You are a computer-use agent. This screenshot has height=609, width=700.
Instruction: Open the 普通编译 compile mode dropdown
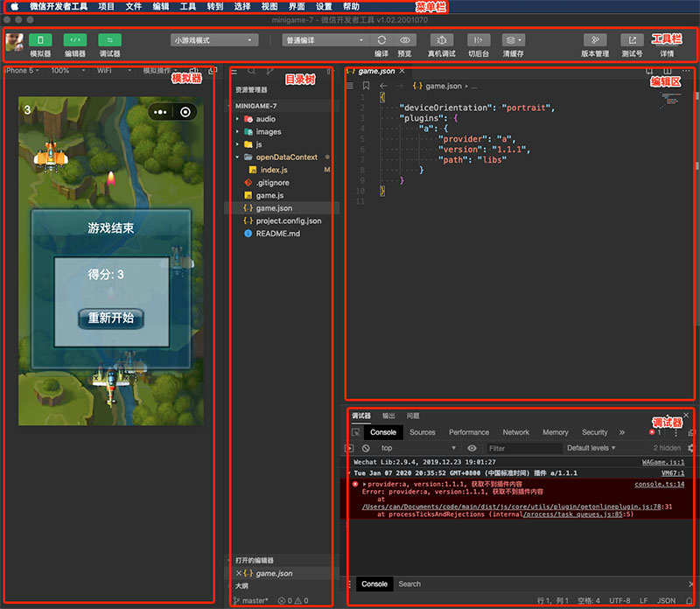coord(325,40)
